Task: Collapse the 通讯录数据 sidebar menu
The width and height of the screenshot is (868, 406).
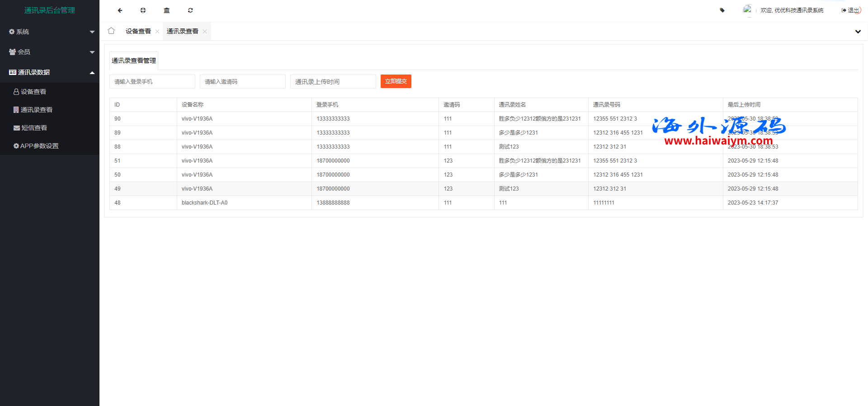Action: 50,72
